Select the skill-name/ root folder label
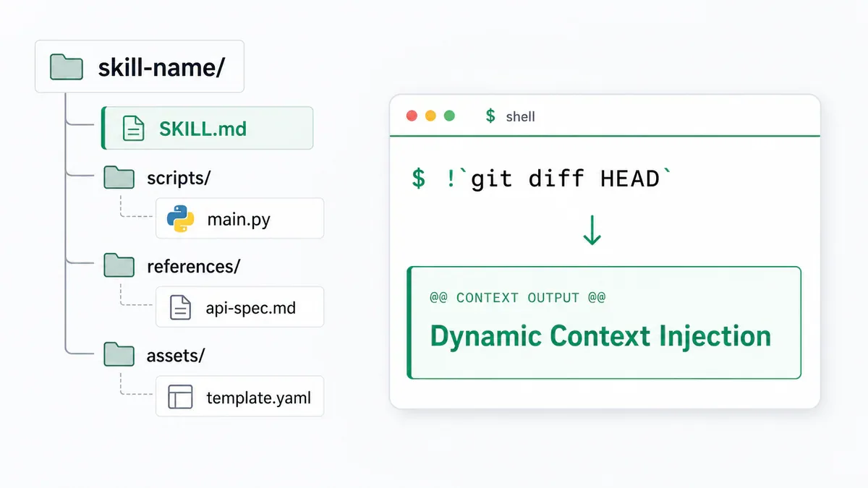The height and width of the screenshot is (488, 868). (x=161, y=68)
